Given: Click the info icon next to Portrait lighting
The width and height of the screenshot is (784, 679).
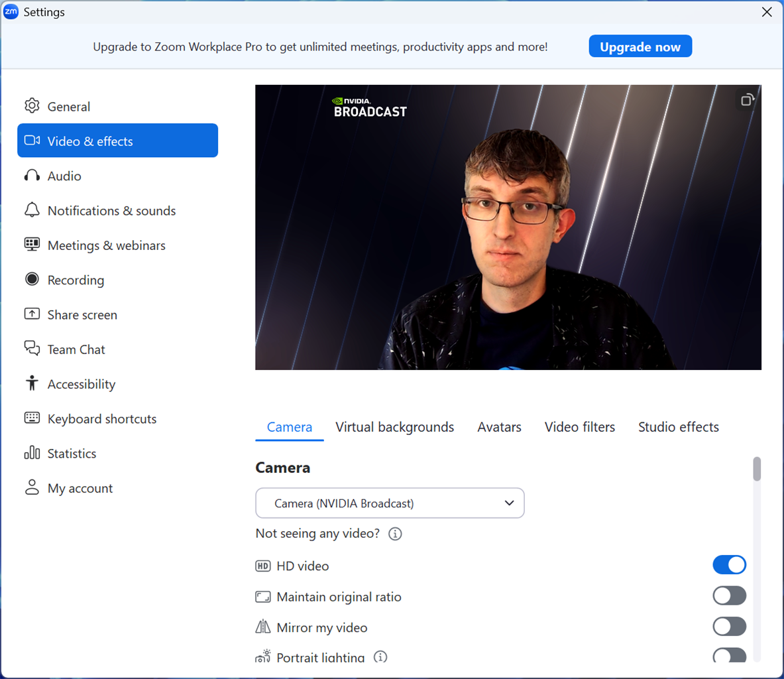Looking at the screenshot, I should (x=380, y=657).
